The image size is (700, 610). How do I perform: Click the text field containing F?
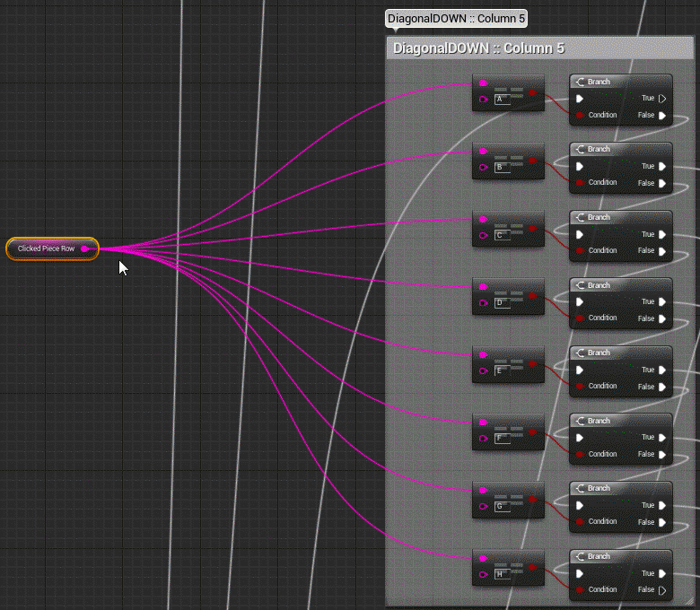click(503, 439)
